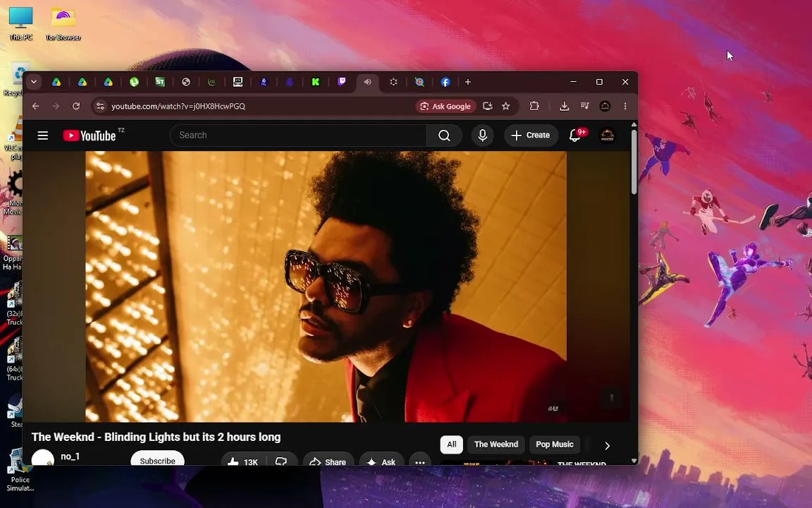Install app icon in address bar
Viewport: 812px width, 508px height.
(x=487, y=107)
